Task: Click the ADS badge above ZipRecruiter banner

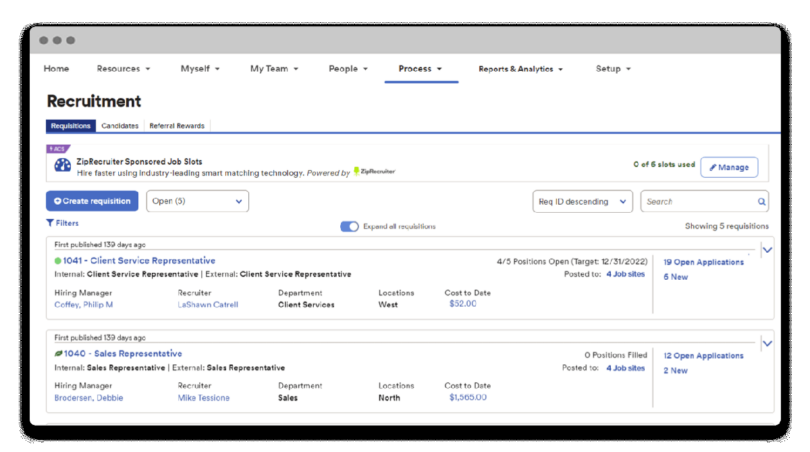Action: click(58, 149)
